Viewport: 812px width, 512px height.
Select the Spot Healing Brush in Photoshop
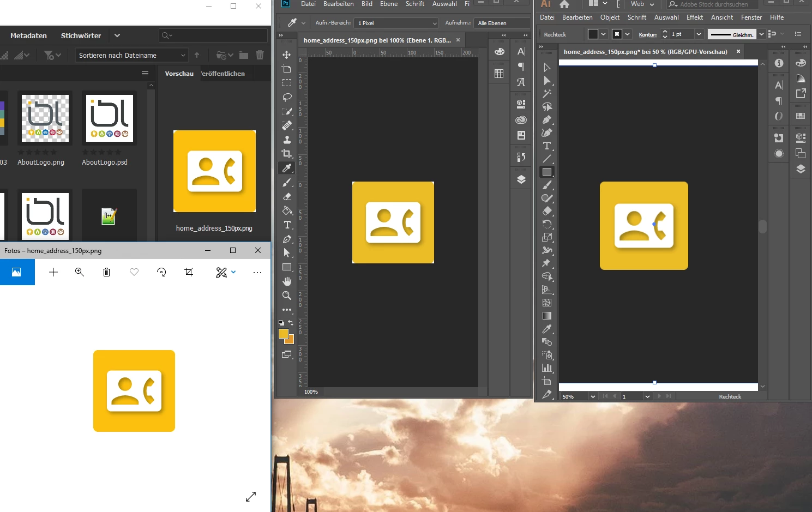(x=287, y=125)
